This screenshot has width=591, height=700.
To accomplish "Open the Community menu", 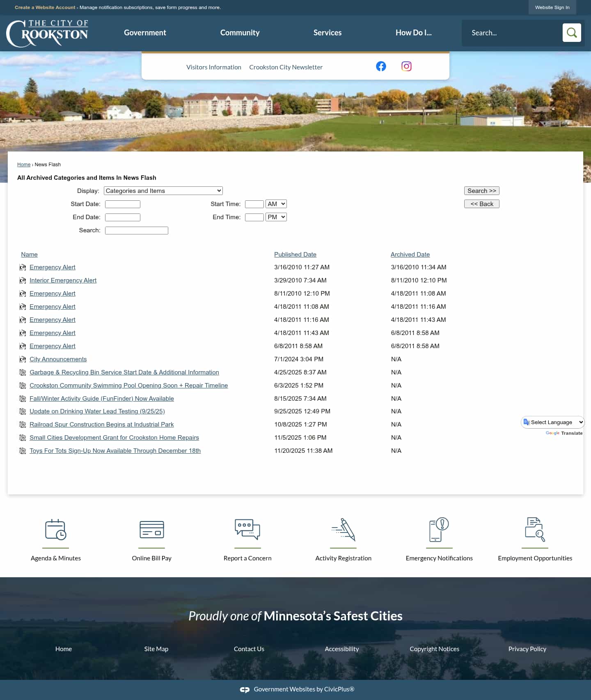I will pos(240,32).
